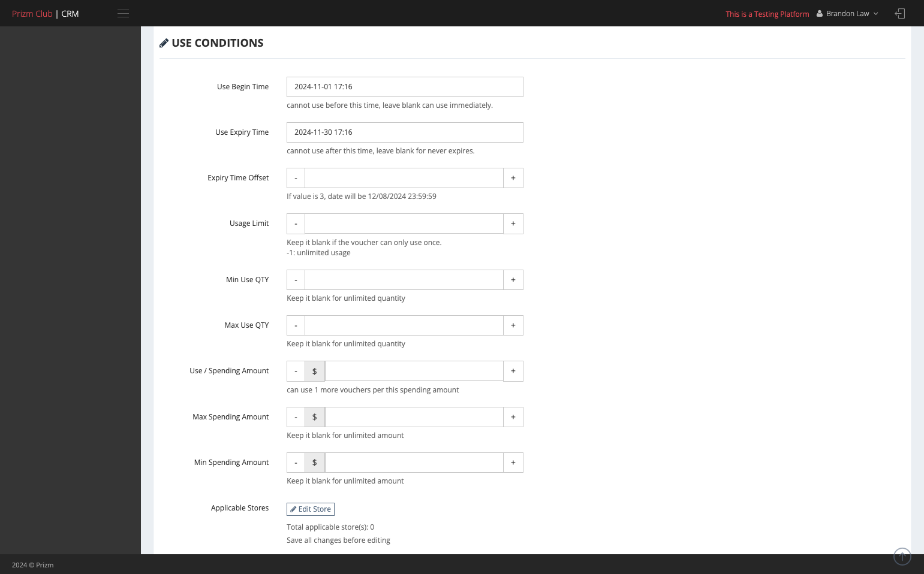The height and width of the screenshot is (574, 924).
Task: Click the '2024 © Prizm' footer text
Action: click(33, 565)
